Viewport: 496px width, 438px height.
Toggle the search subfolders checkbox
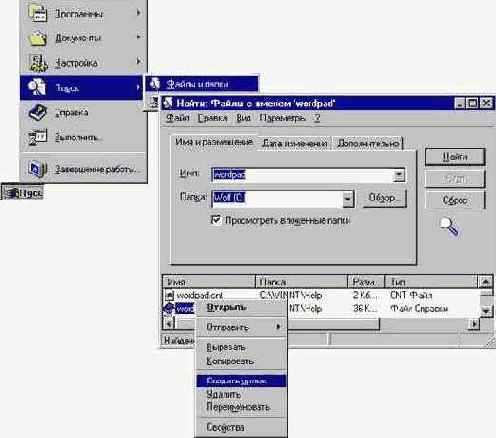216,220
